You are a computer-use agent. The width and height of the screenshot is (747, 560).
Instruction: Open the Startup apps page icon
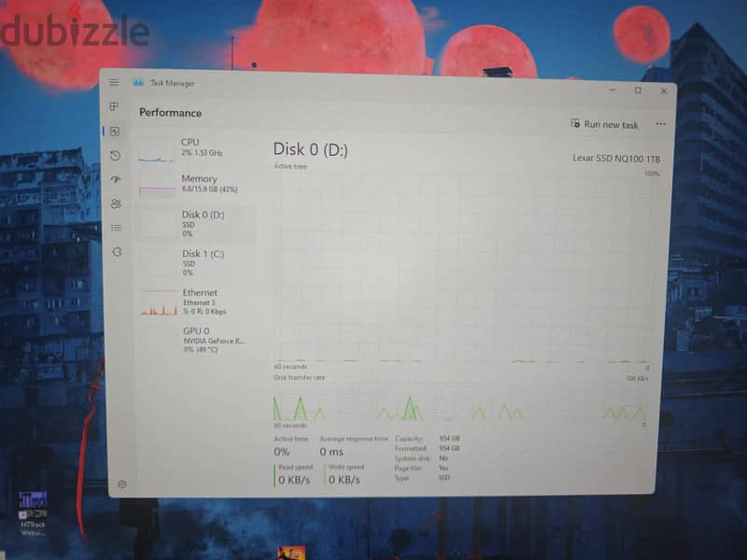115,179
